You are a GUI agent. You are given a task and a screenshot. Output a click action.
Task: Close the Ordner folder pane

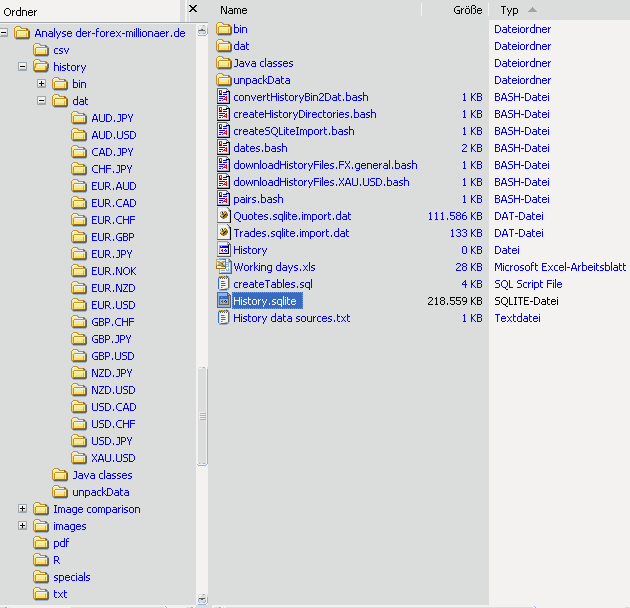point(193,8)
